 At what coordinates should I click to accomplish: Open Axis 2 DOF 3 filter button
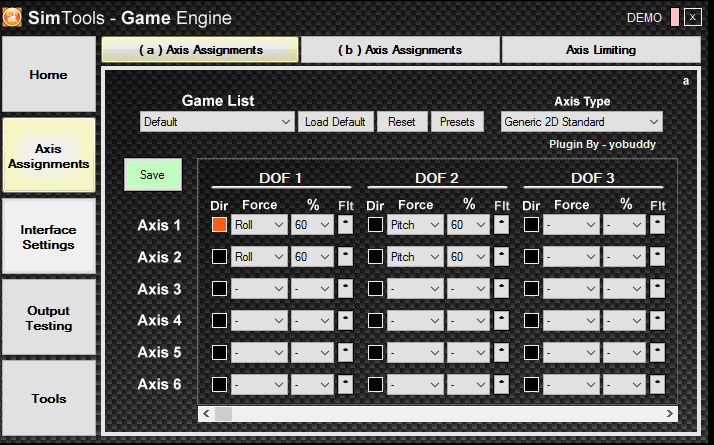point(657,256)
